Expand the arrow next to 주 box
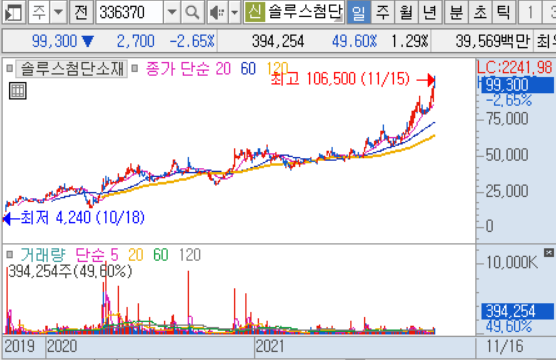Screen dimensions: 556x360 coord(58,12)
